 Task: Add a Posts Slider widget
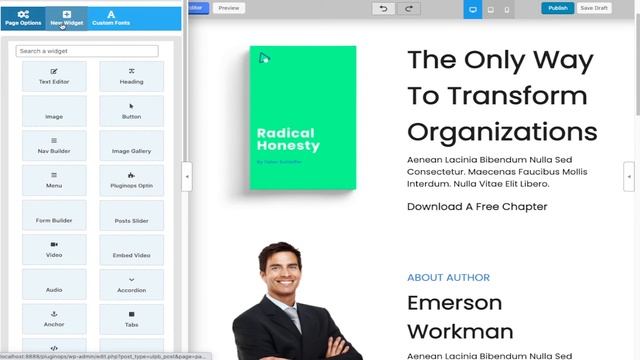click(131, 215)
